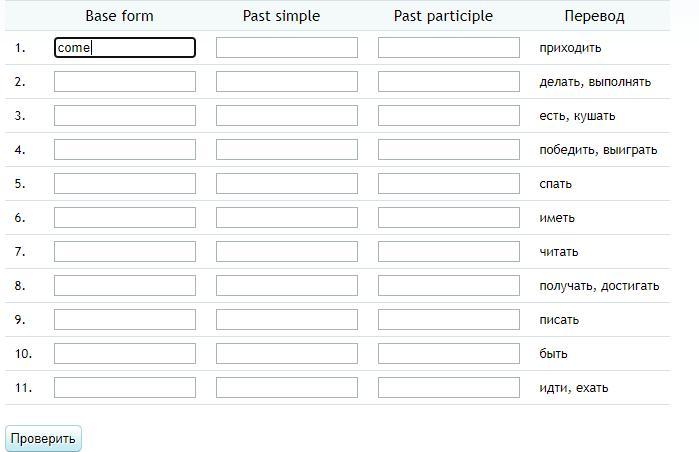Image resolution: width=699 pixels, height=452 pixels.
Task: Select Past participle field for 'идти, ехать'
Action: point(448,388)
